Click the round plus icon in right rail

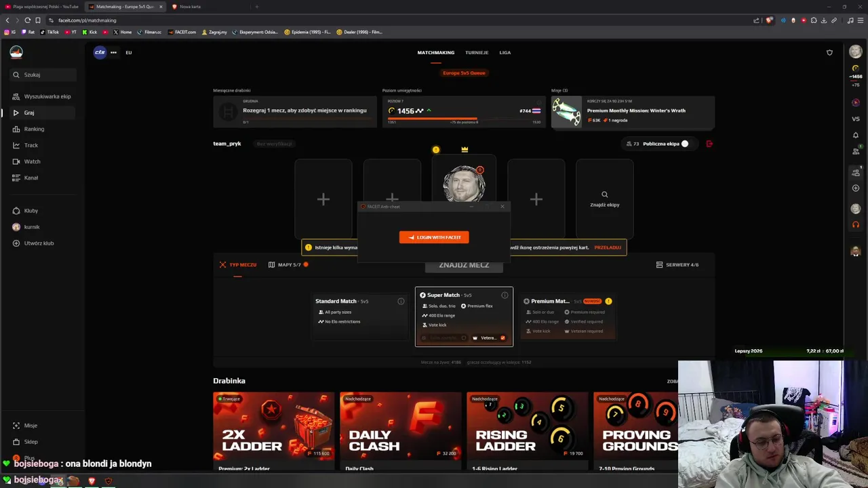pyautogui.click(x=856, y=188)
